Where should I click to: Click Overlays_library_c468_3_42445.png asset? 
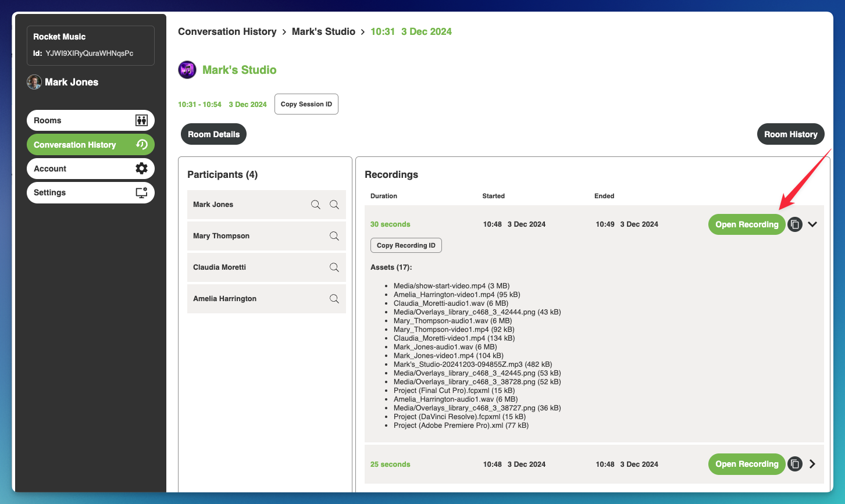click(x=477, y=373)
